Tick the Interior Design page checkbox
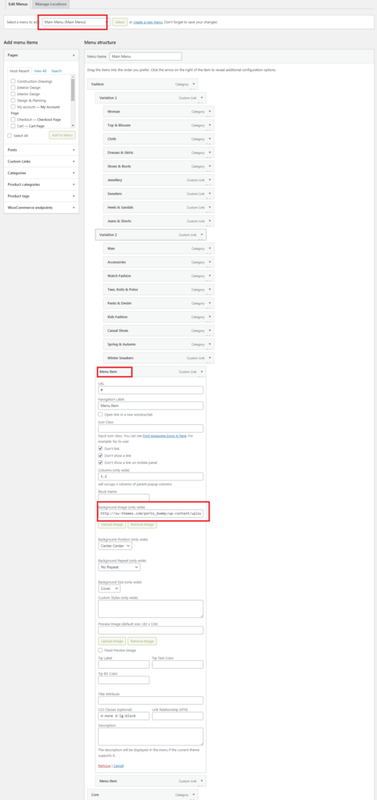This screenshot has height=800, width=377. (13, 94)
